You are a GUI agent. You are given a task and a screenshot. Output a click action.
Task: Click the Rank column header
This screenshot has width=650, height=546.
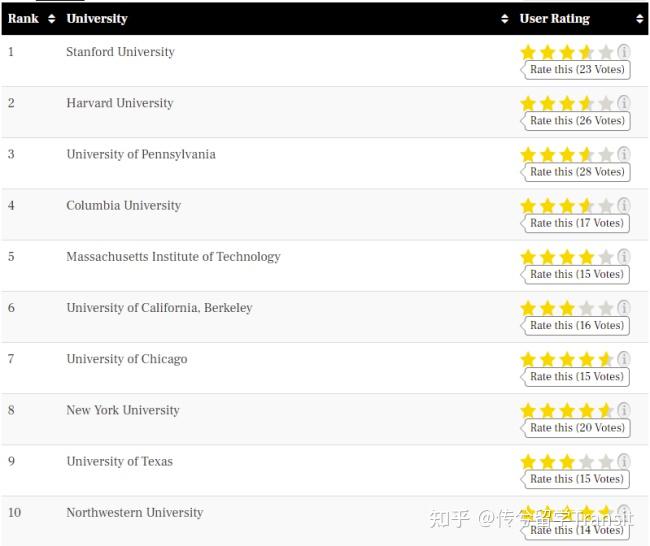point(23,19)
